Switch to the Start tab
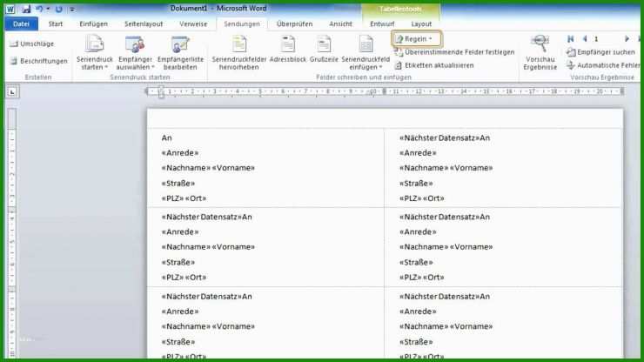Viewport: 644px width, 362px height. coord(56,23)
